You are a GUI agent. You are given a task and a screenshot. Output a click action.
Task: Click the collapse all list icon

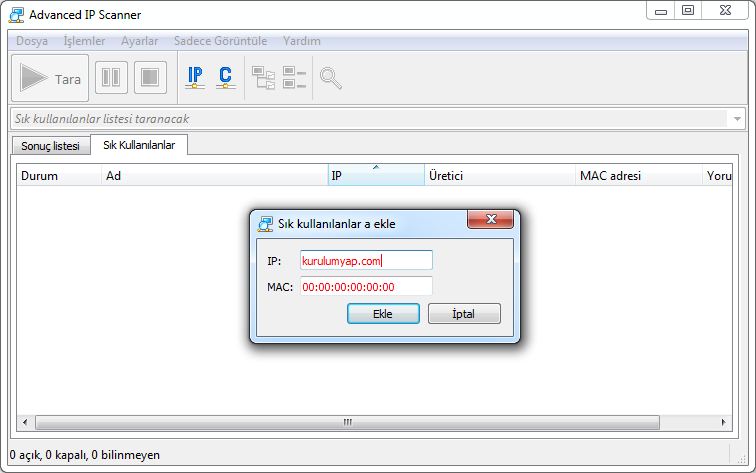coord(294,78)
